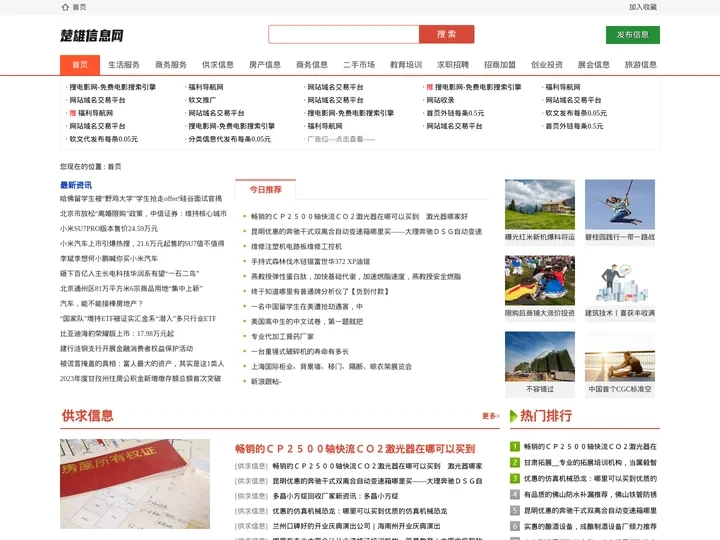Open news 哈佛留学生被"野鸡大学"学生抢走offer
The image size is (720, 540).
coord(141,198)
